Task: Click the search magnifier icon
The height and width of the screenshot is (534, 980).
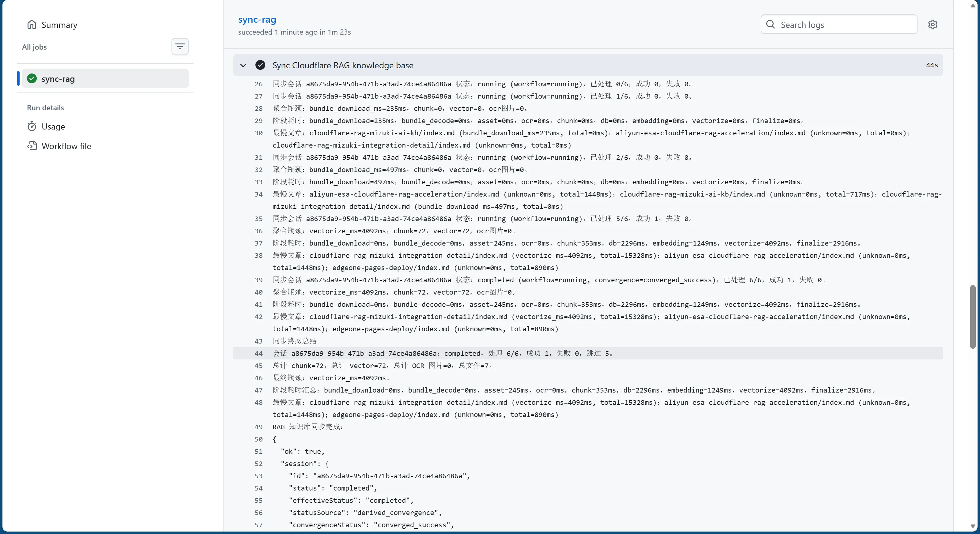Action: [x=771, y=24]
